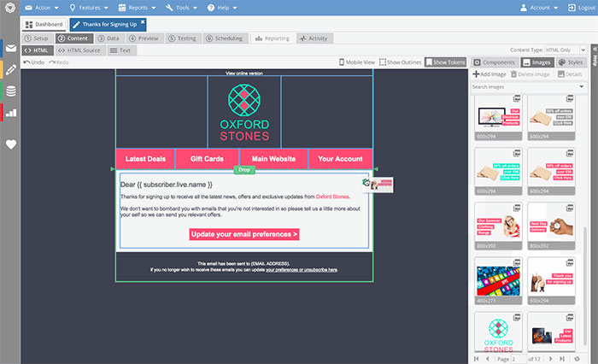Click Redo in the editor toolbar
The height and width of the screenshot is (364, 598).
click(59, 62)
